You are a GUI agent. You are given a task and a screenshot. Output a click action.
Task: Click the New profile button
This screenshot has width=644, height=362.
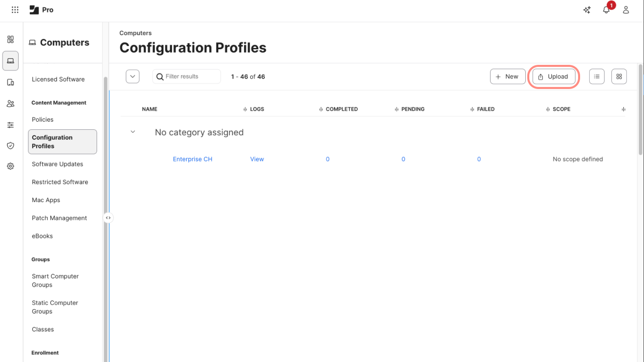point(507,76)
